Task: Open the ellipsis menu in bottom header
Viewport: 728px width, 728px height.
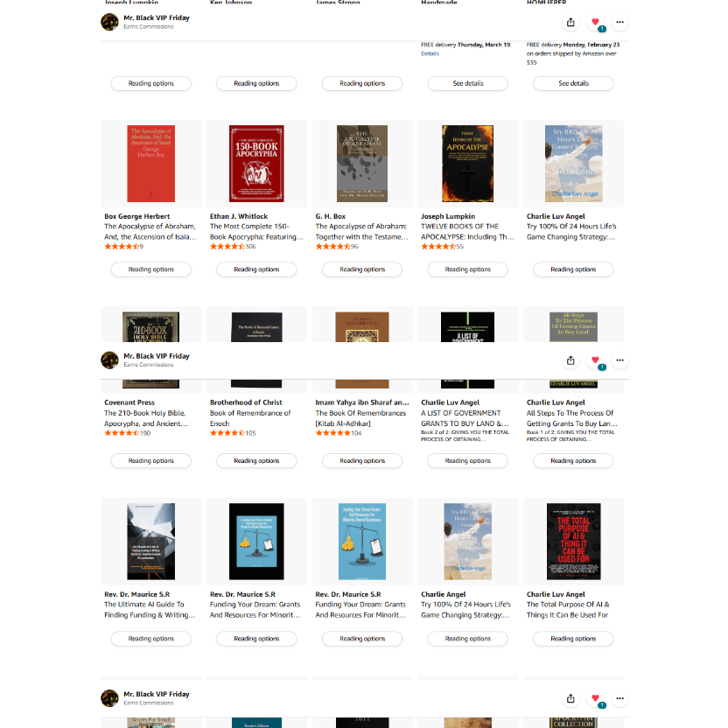Action: click(x=619, y=698)
